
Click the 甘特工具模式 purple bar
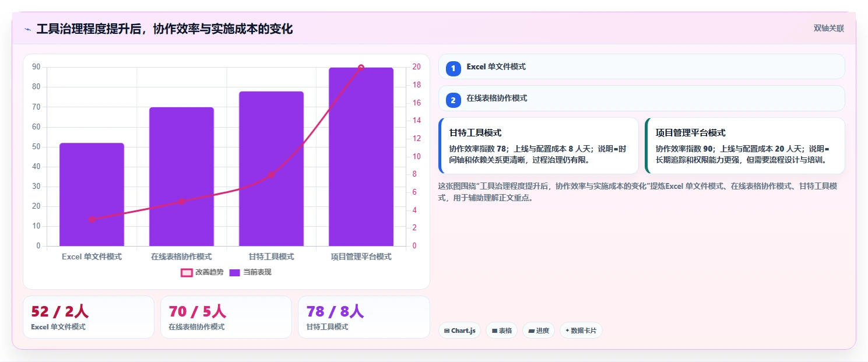point(271,168)
